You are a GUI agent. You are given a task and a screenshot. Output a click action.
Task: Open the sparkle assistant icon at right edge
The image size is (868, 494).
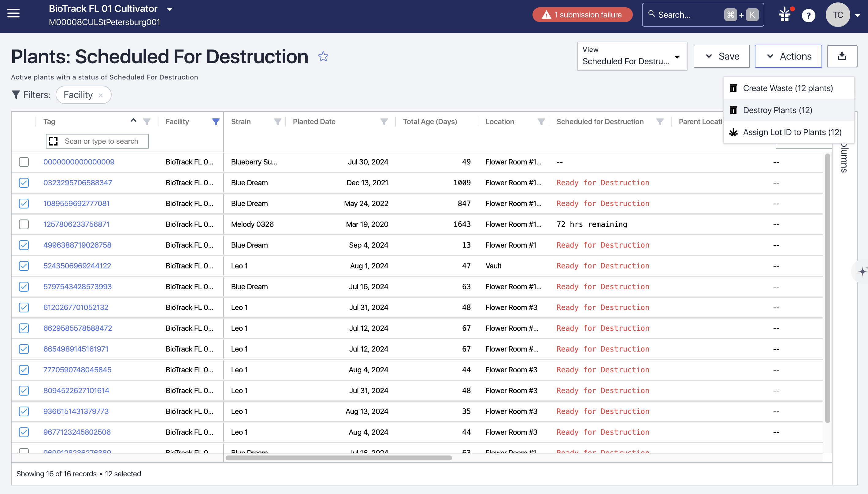tap(862, 271)
